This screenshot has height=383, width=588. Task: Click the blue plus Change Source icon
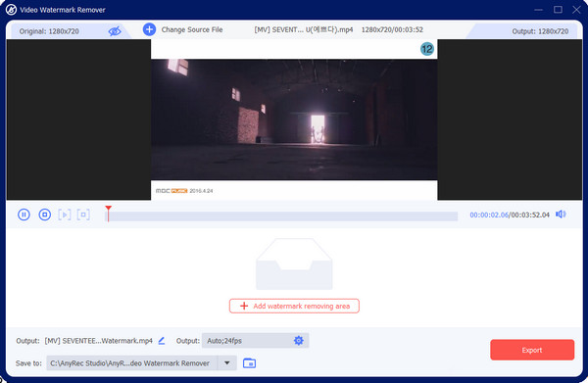149,29
